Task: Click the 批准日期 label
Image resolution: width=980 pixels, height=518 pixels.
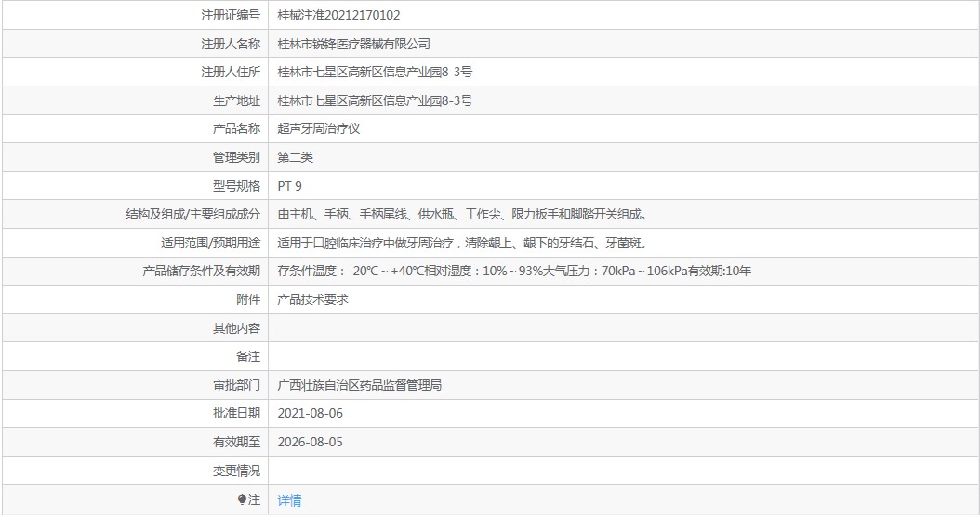Action: (x=236, y=414)
